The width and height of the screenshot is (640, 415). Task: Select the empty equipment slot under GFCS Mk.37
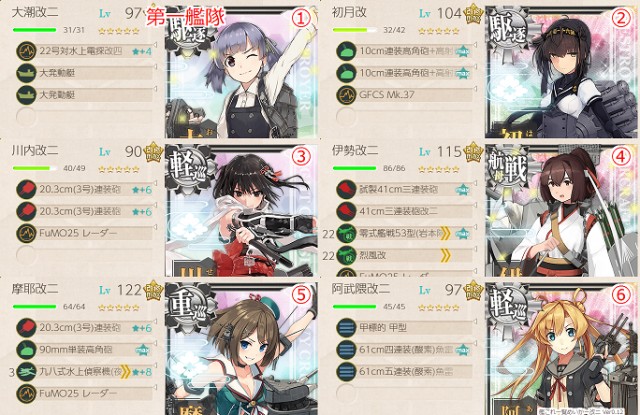pyautogui.click(x=346, y=117)
